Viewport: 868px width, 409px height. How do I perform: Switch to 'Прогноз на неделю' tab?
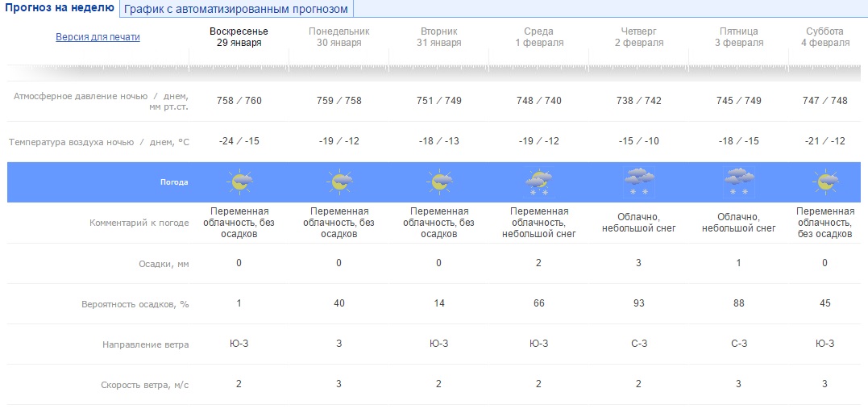click(60, 9)
